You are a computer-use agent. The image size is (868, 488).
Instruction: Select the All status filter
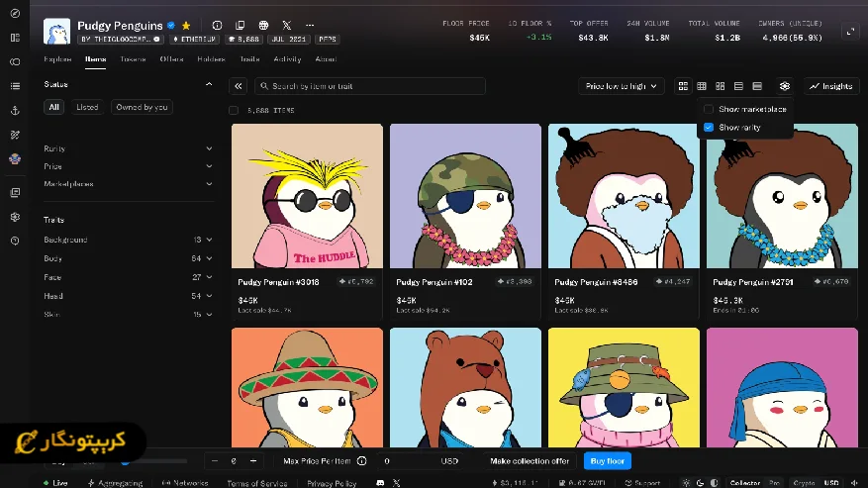(x=53, y=107)
